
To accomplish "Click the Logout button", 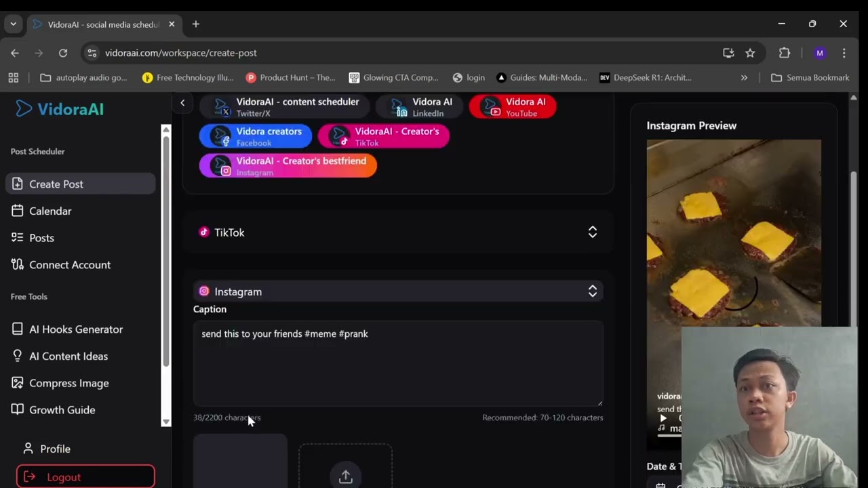I will click(x=85, y=476).
